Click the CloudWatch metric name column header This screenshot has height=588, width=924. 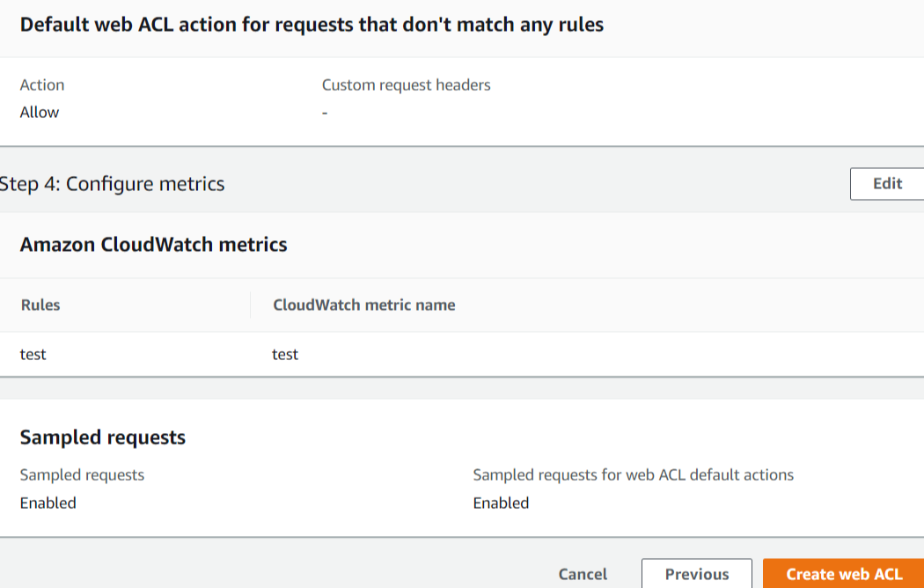(x=364, y=305)
